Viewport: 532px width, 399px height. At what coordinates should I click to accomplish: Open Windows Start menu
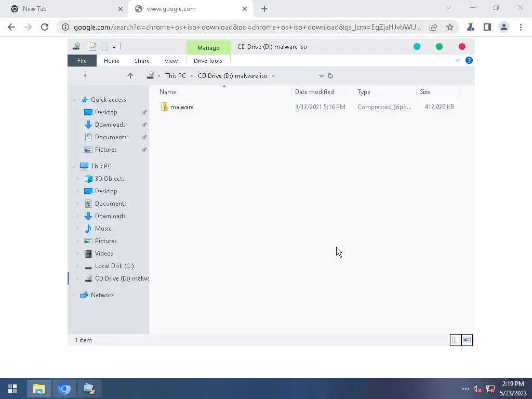[x=12, y=389]
